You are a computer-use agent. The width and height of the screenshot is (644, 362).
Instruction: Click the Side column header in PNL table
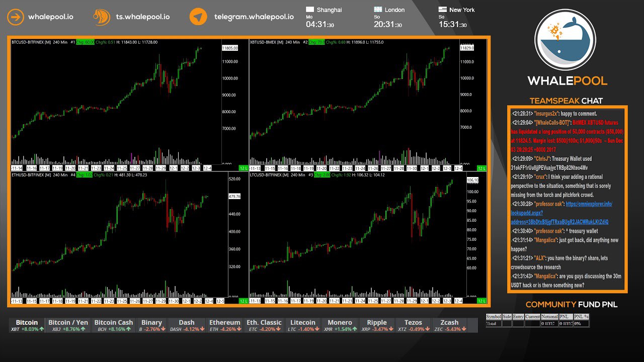(x=507, y=317)
